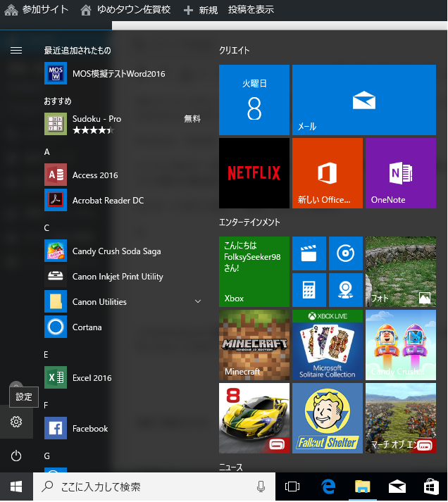Click + 新規 in top bar
This screenshot has width=448, height=502.
(201, 10)
